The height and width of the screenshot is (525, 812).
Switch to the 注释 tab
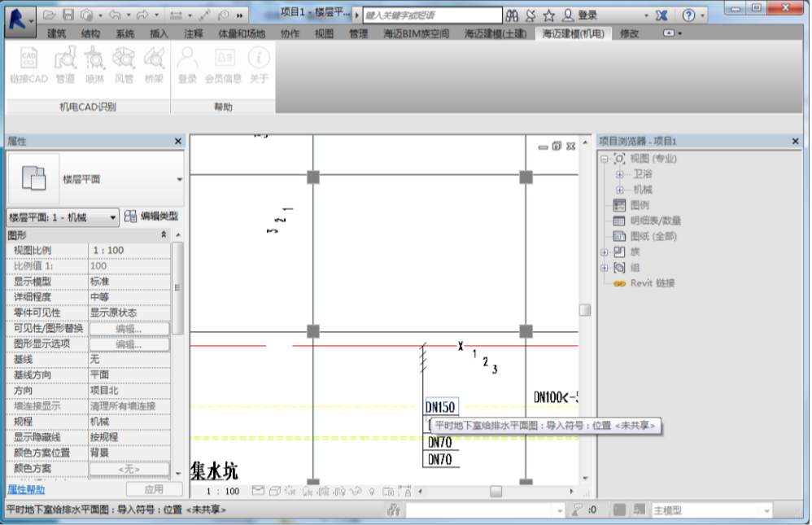click(193, 33)
